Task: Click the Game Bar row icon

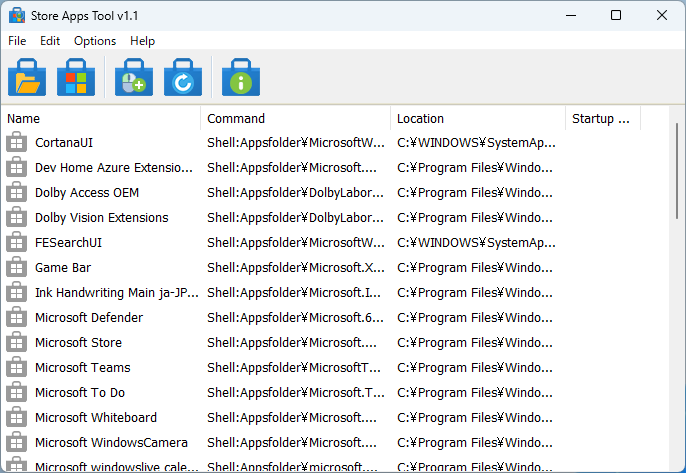Action: (16, 267)
